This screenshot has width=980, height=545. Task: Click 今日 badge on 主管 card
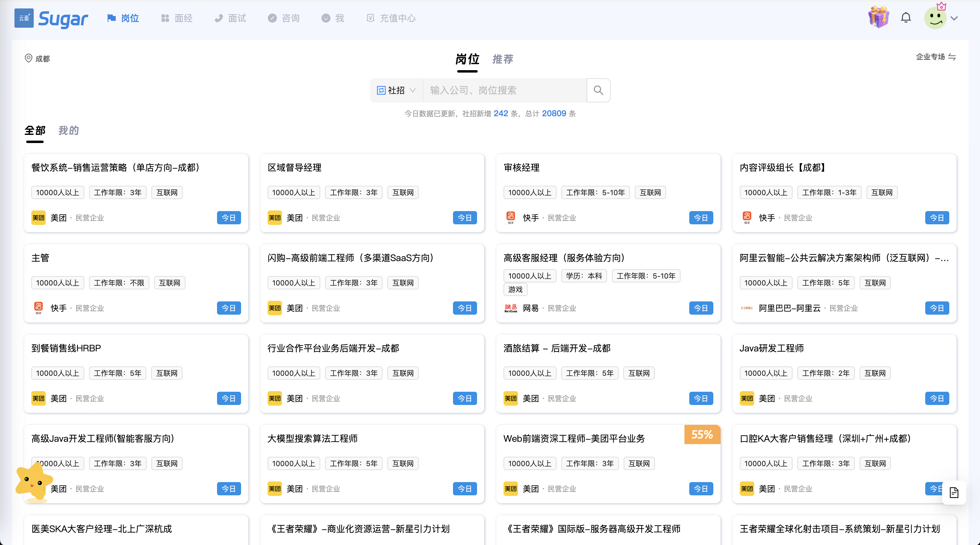coord(229,308)
